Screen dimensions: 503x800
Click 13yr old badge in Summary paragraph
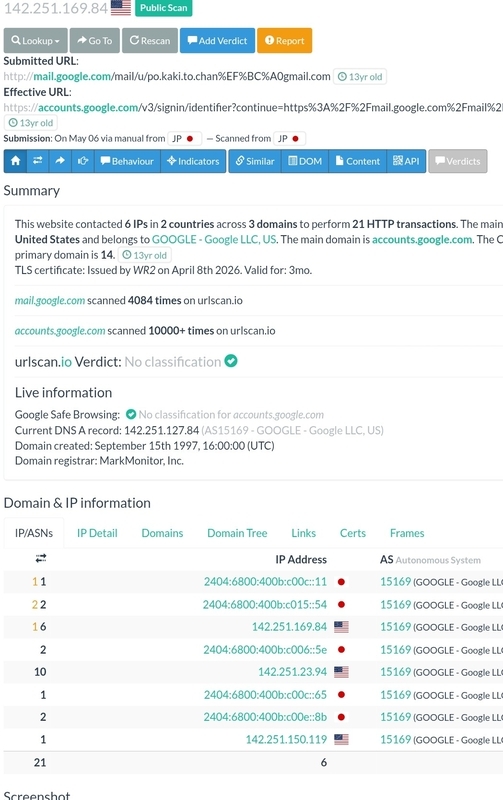(x=144, y=255)
